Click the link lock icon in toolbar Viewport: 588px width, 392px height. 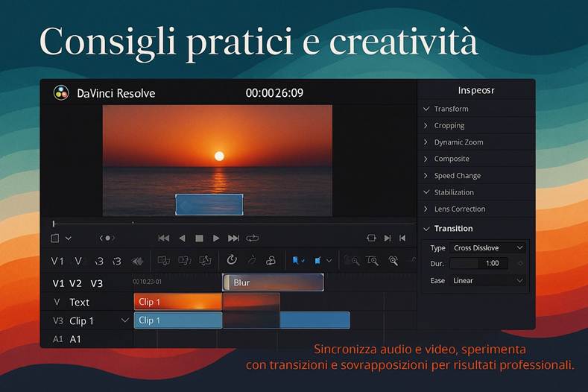[x=271, y=260]
